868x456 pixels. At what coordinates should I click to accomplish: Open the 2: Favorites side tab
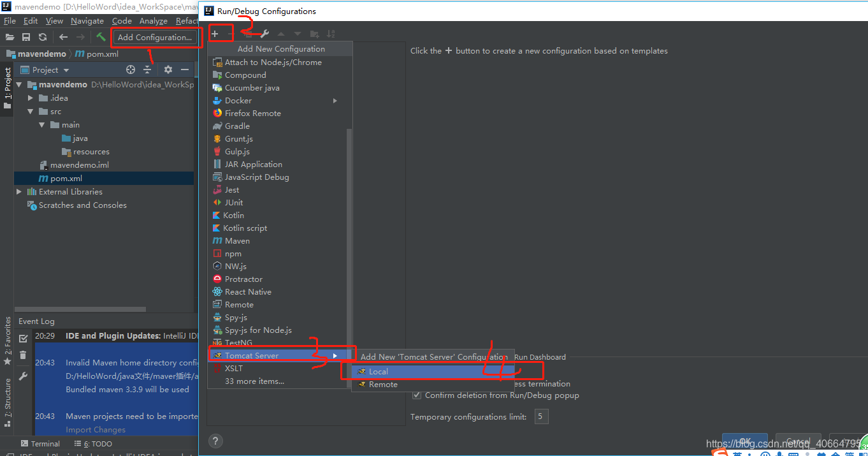8,341
